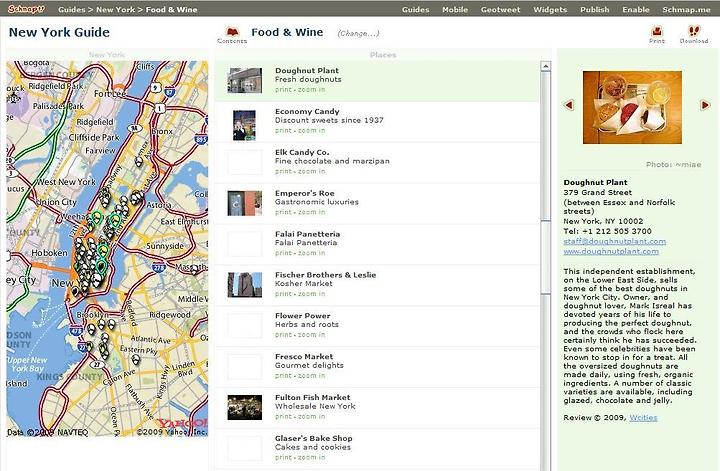Select Fresco Market place title
720x471 pixels.
304,357
